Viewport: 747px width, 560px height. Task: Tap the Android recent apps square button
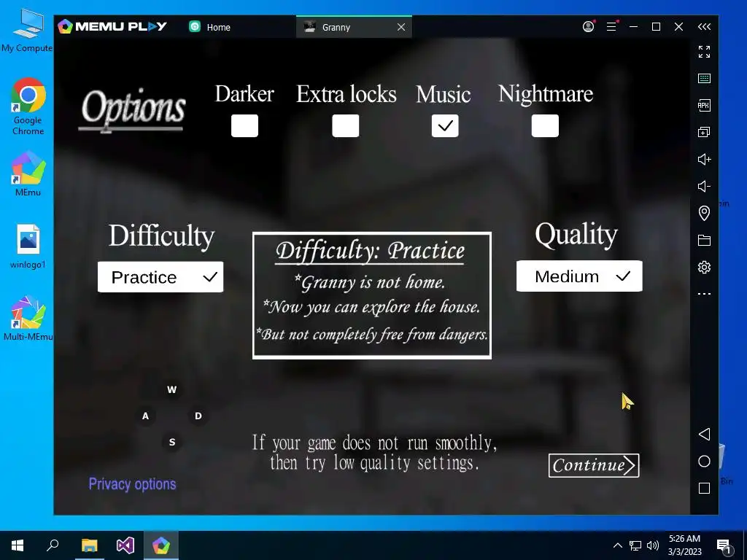pyautogui.click(x=704, y=488)
